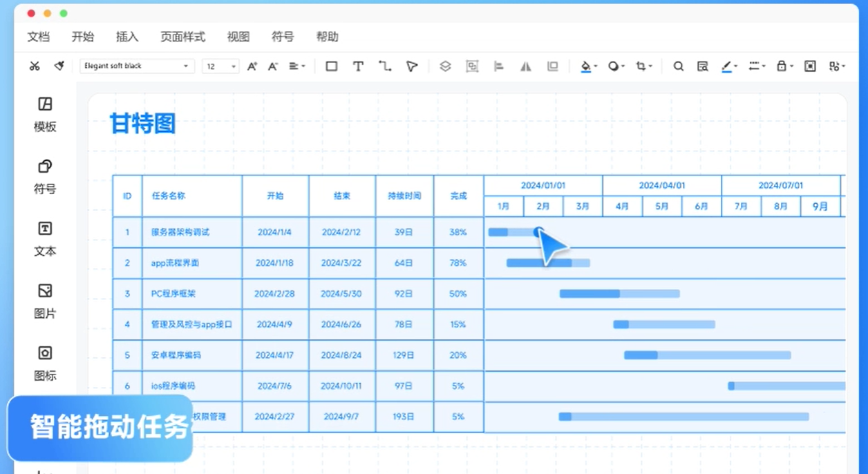Open the 帮助 menu
The image size is (868, 474).
327,37
